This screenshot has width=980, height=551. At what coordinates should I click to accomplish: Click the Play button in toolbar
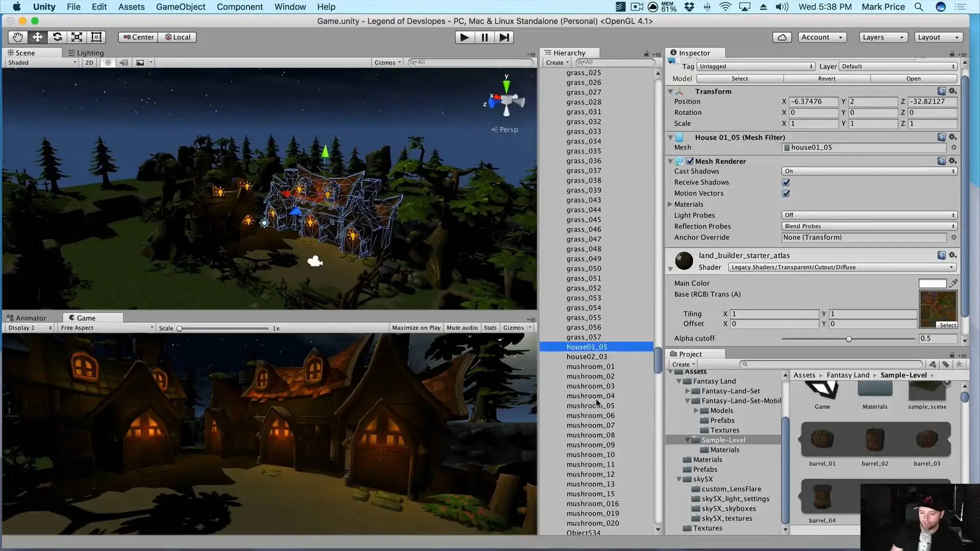pyautogui.click(x=465, y=37)
